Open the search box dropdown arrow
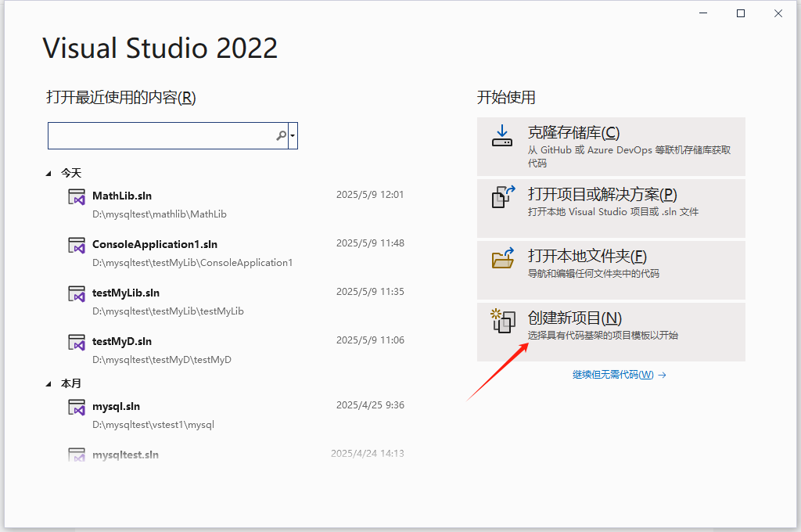 pyautogui.click(x=293, y=136)
